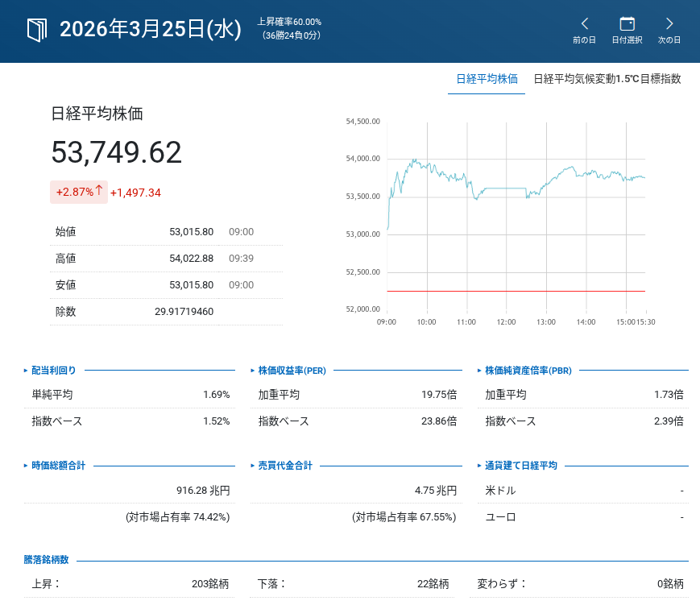Click the 売買代金合計 section heading
Screen dimensions: 700x601
coord(284,466)
